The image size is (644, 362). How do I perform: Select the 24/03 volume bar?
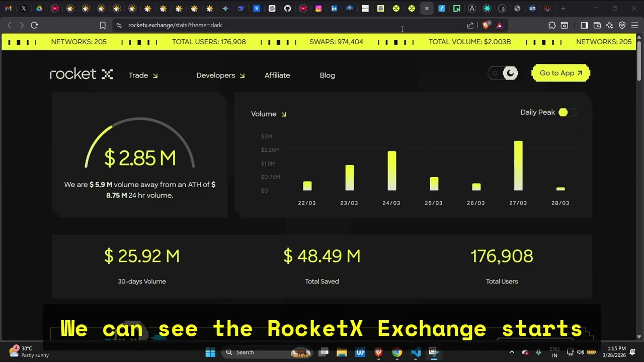[x=391, y=171]
